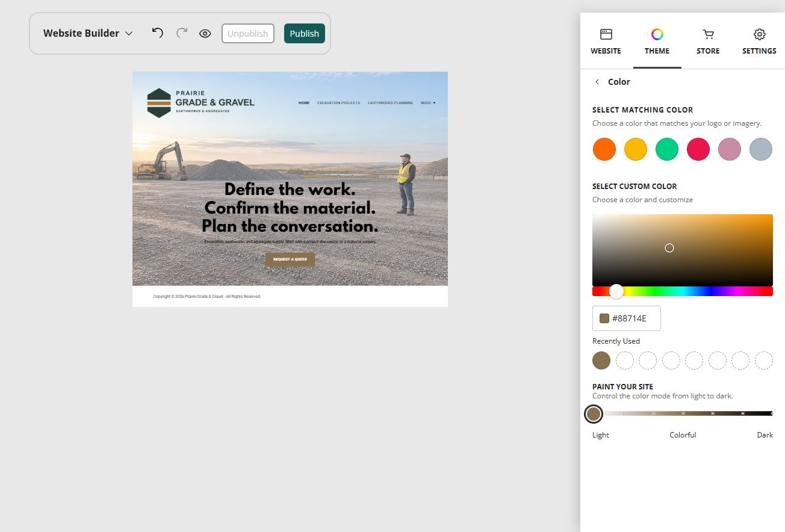Publish the website
785x532 pixels.
click(305, 34)
